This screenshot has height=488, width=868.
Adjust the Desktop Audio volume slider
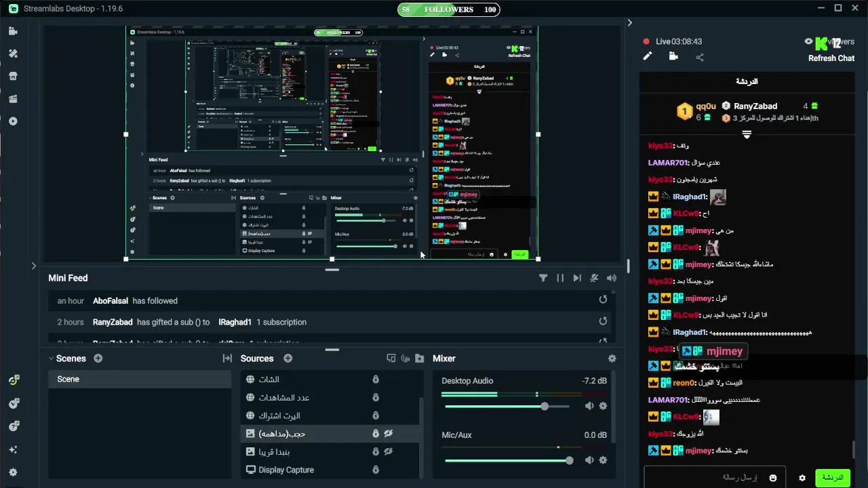point(545,406)
